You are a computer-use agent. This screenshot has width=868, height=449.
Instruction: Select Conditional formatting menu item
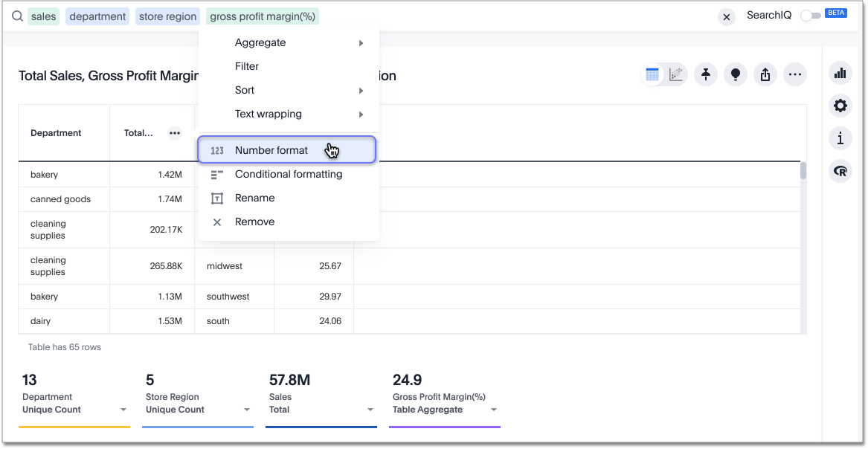[289, 174]
